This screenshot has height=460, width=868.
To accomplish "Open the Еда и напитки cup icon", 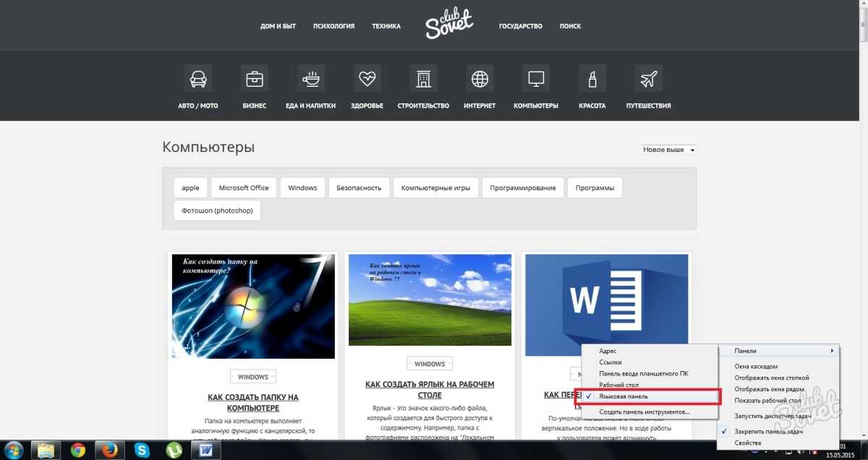I will coord(310,78).
